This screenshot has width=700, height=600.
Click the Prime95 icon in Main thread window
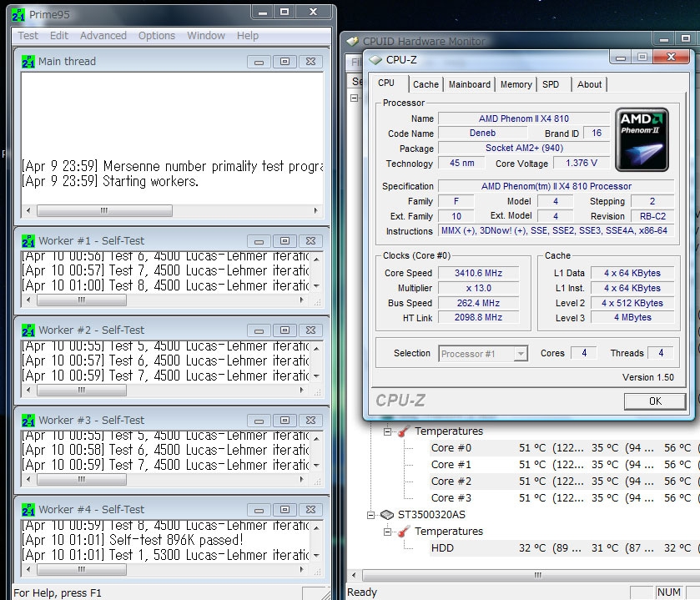click(x=28, y=61)
